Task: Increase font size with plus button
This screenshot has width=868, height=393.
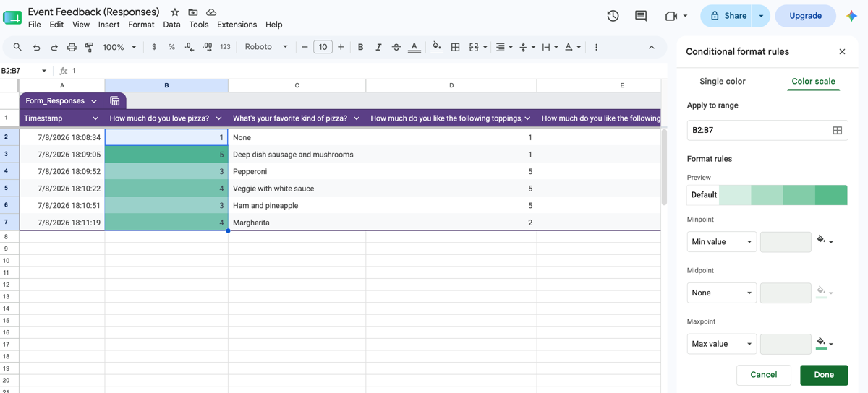Action: point(341,47)
